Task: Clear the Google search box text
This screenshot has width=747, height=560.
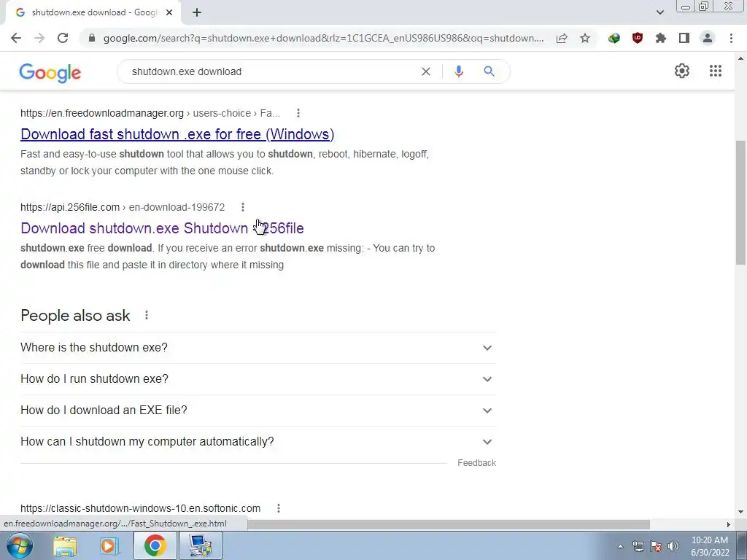Action: click(426, 71)
